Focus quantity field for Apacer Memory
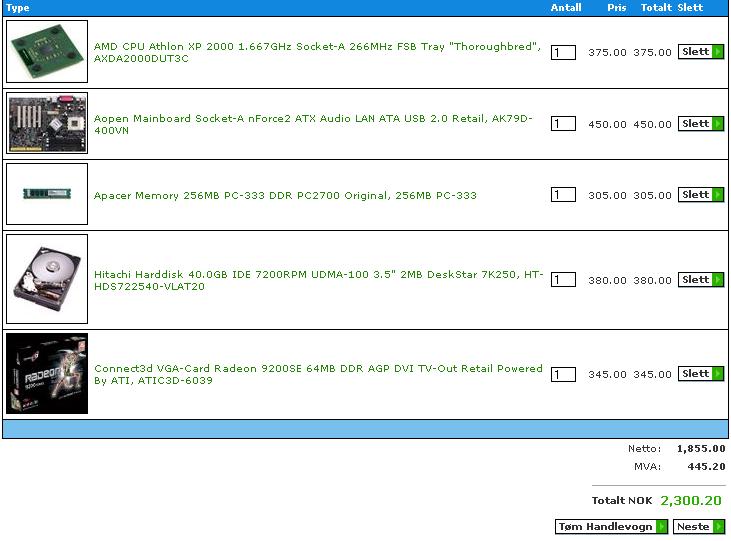 [563, 194]
